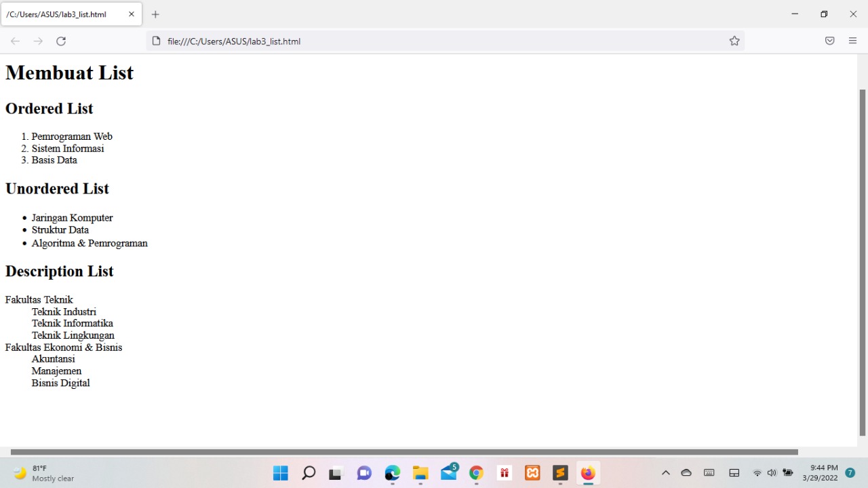Open the Firefox application menu
Image resolution: width=868 pixels, height=488 pixels.
(852, 41)
